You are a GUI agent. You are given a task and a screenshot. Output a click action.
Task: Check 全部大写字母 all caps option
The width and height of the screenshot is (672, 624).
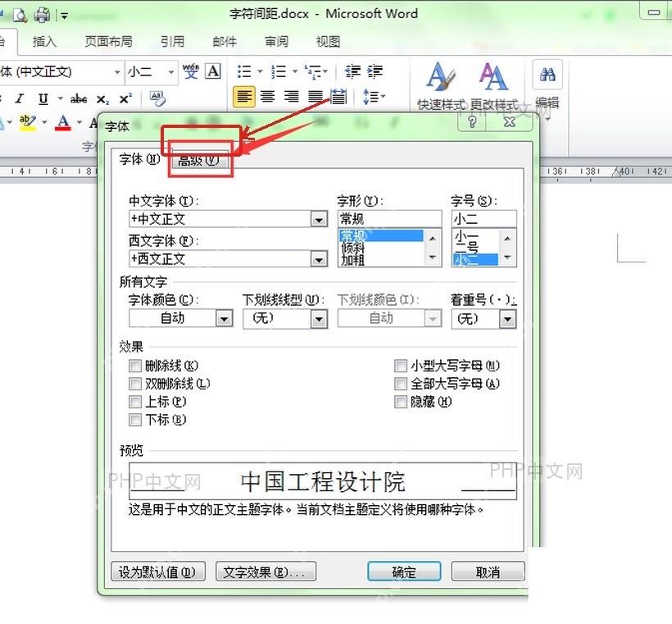401,384
